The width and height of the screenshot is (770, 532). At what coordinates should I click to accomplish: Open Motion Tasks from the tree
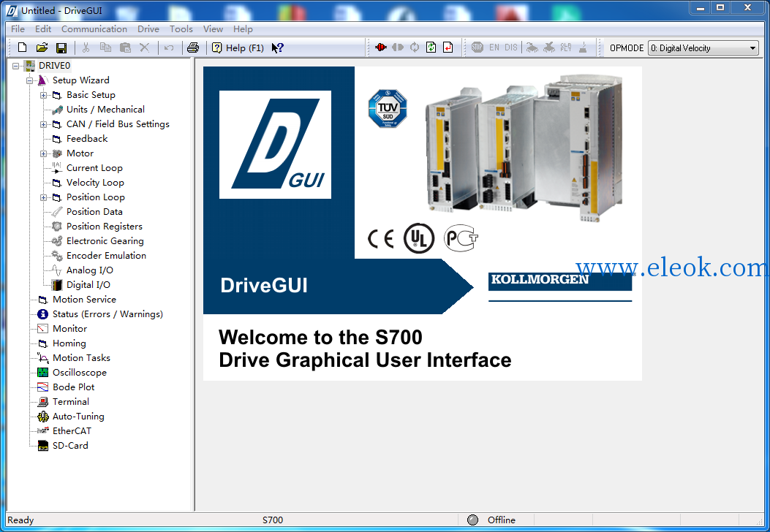click(81, 358)
